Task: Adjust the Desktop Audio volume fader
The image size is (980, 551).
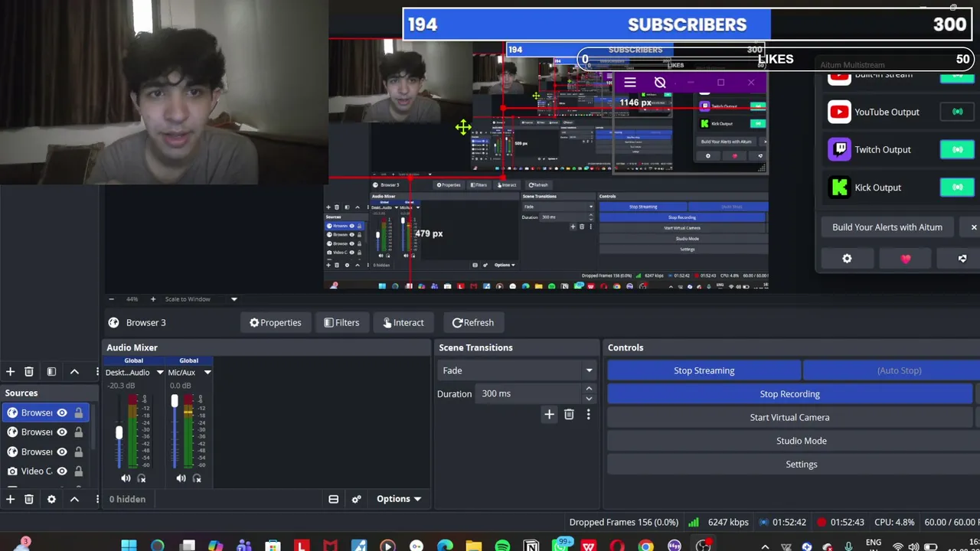Action: tap(119, 432)
